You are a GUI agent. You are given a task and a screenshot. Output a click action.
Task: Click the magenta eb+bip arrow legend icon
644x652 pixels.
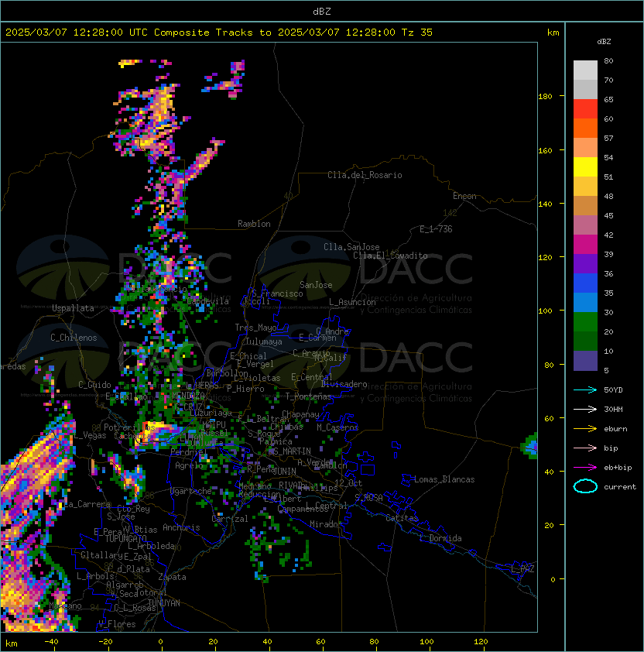point(585,468)
